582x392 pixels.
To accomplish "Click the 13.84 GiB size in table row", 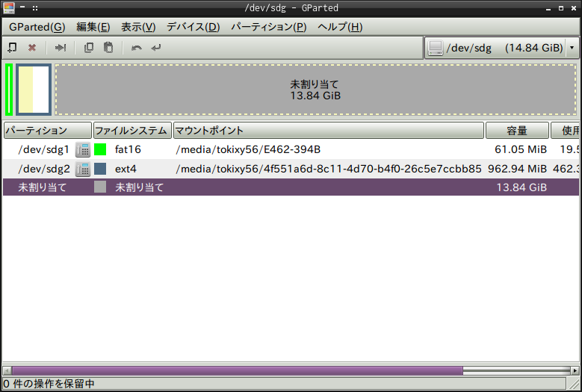I will point(521,187).
